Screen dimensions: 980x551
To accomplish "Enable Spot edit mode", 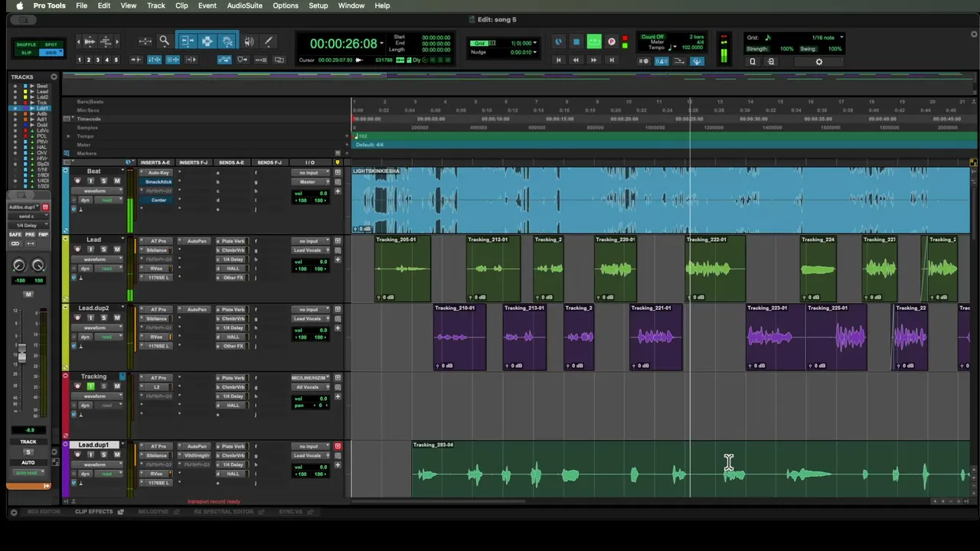I will point(51,44).
